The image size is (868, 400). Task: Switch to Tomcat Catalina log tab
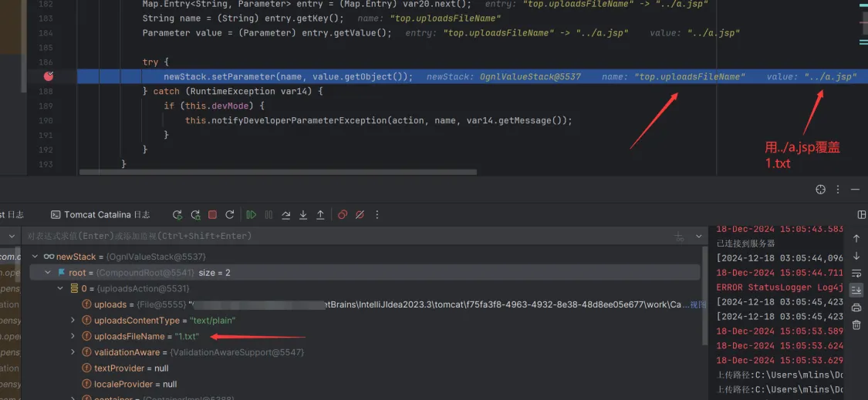100,215
